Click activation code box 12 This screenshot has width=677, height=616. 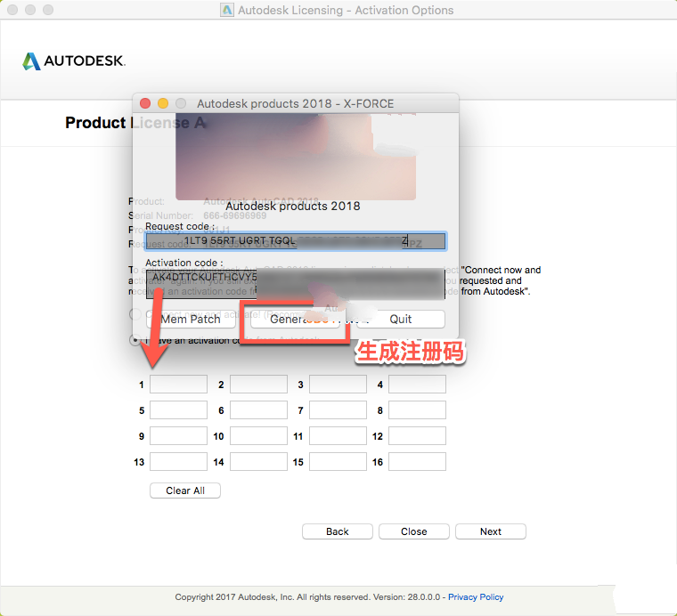point(417,436)
